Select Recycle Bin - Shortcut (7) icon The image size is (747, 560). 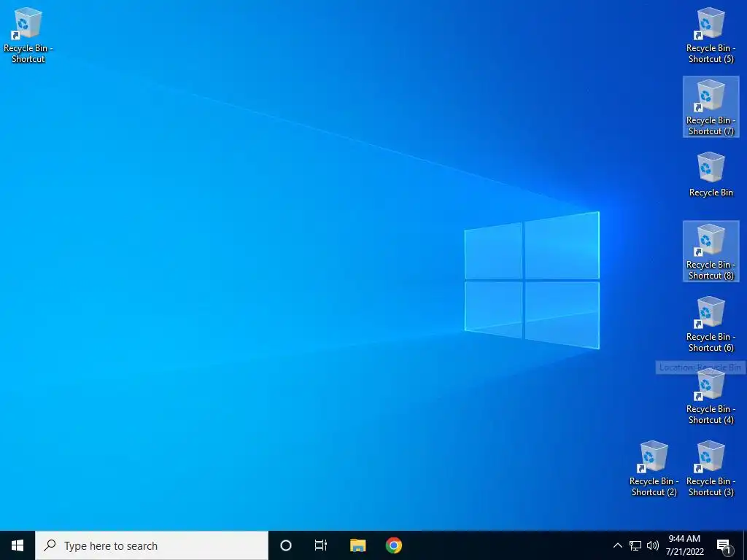pos(711,108)
